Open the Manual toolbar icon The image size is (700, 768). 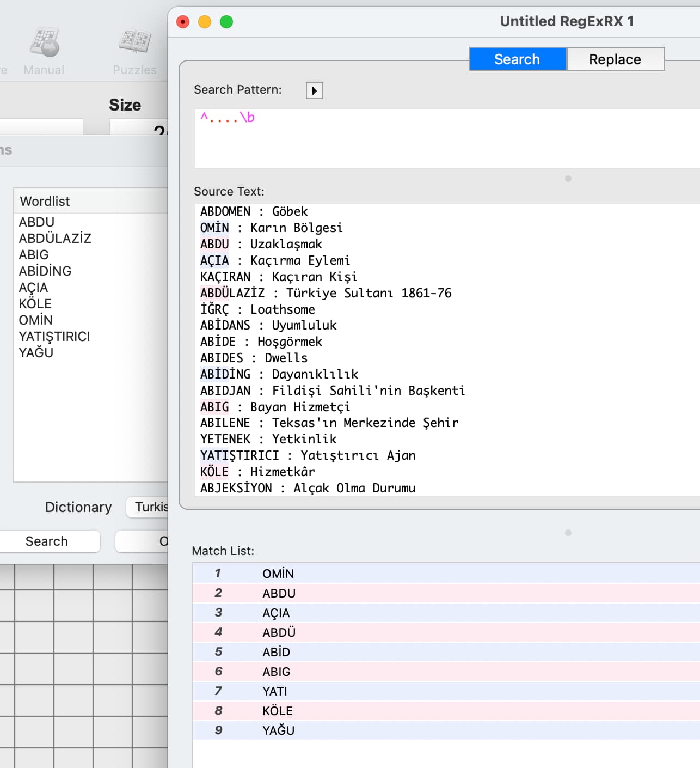(x=44, y=51)
